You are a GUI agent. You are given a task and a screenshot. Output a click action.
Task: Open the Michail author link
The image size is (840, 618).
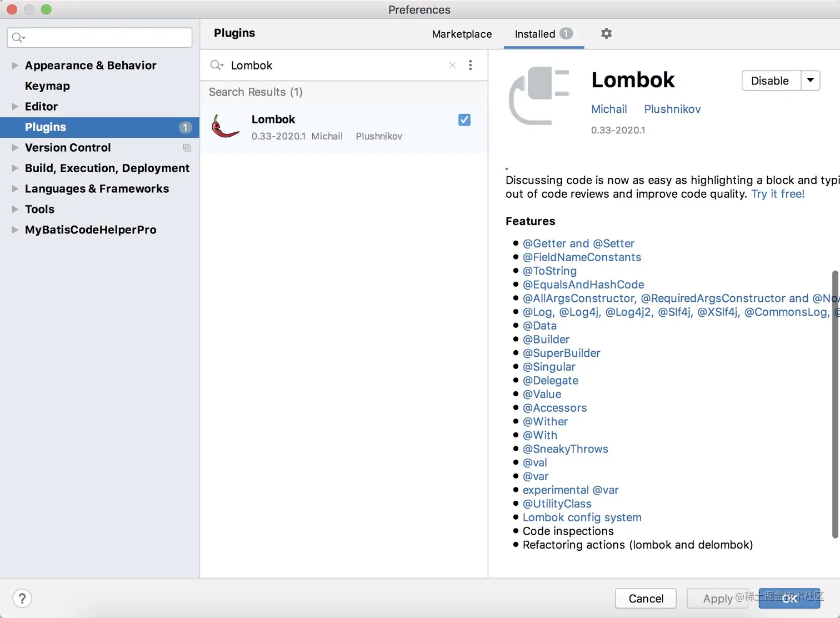click(x=609, y=109)
